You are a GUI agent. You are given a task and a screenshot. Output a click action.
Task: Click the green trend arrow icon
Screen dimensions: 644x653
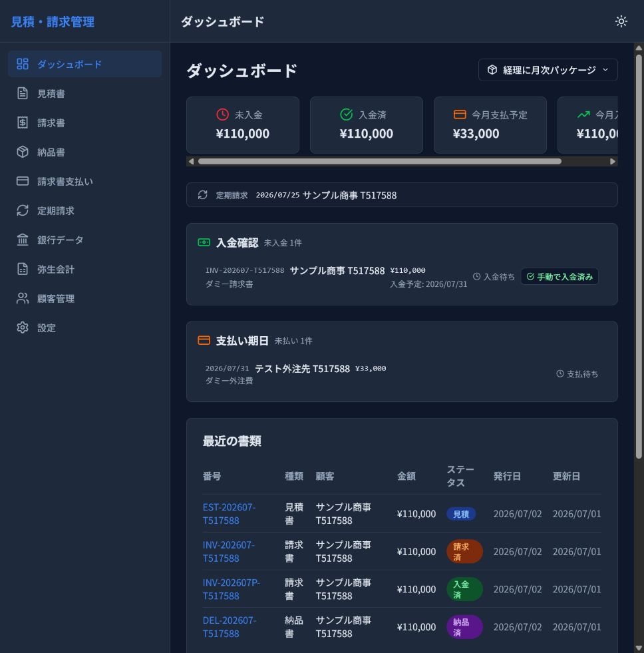[x=583, y=114]
